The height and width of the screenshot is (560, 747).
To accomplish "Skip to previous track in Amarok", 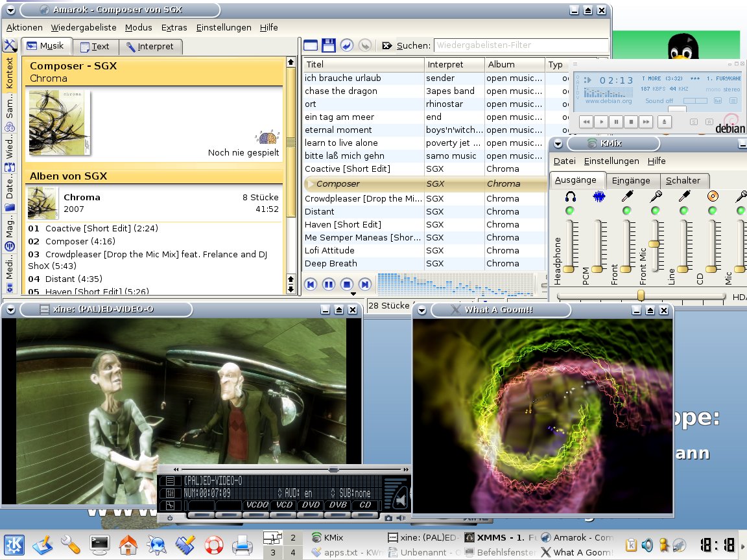I will click(x=310, y=285).
